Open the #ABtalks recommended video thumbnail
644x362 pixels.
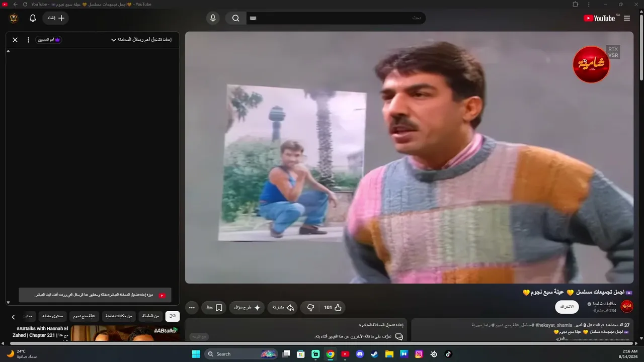[125, 333]
